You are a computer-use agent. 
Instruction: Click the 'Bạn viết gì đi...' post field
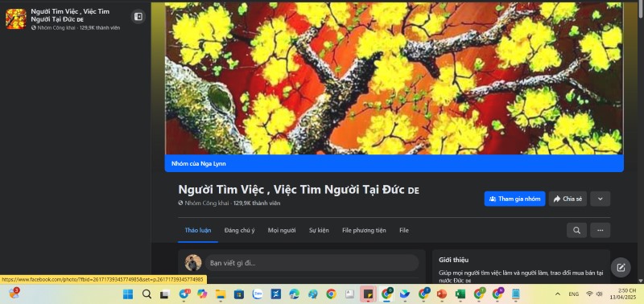coord(312,263)
